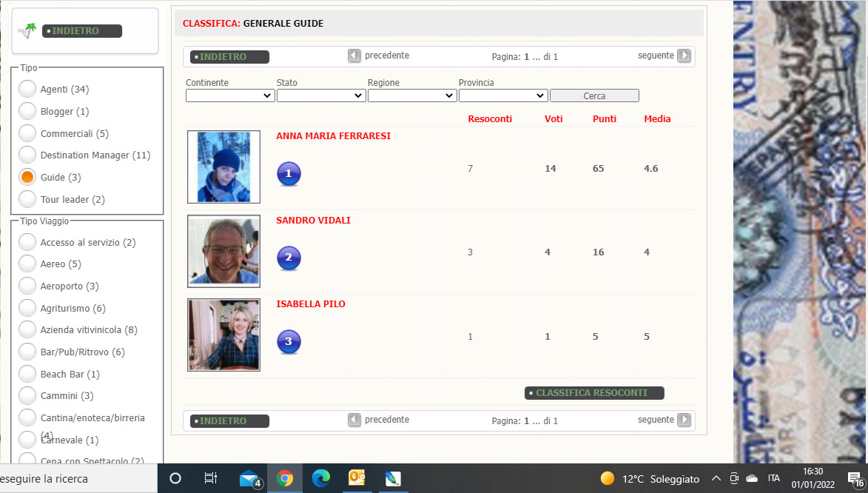Click the rank 3 badge for Isabella Pilo
The height and width of the screenshot is (493, 868).
point(289,342)
